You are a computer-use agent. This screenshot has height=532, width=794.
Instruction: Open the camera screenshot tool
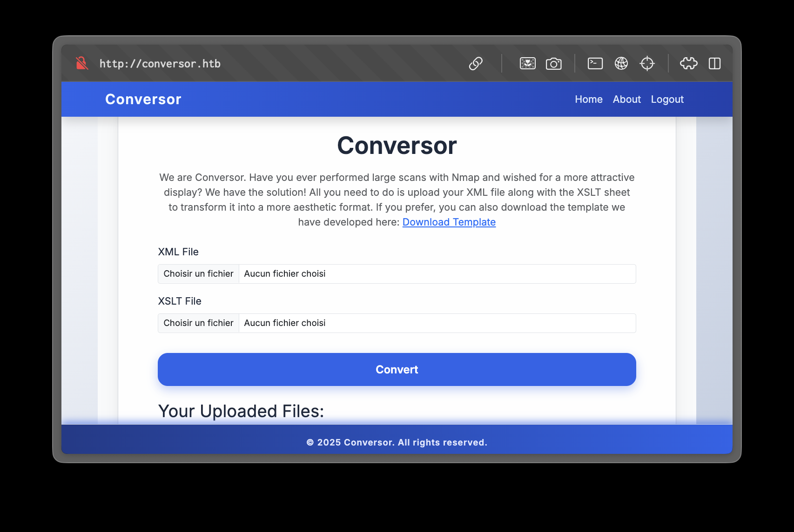point(554,63)
